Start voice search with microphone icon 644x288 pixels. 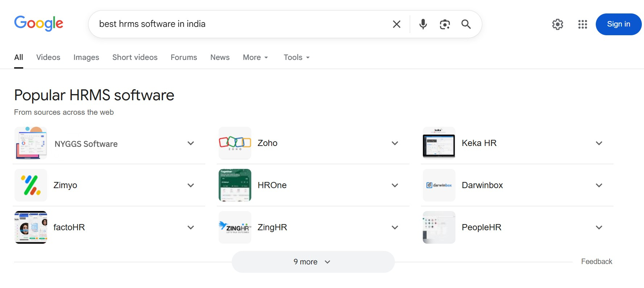coord(423,24)
